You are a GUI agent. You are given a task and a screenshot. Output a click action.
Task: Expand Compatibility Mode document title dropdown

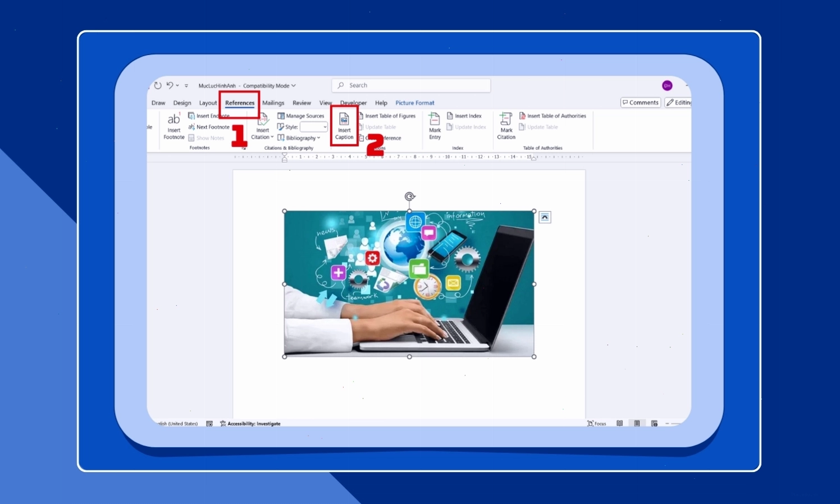point(293,86)
